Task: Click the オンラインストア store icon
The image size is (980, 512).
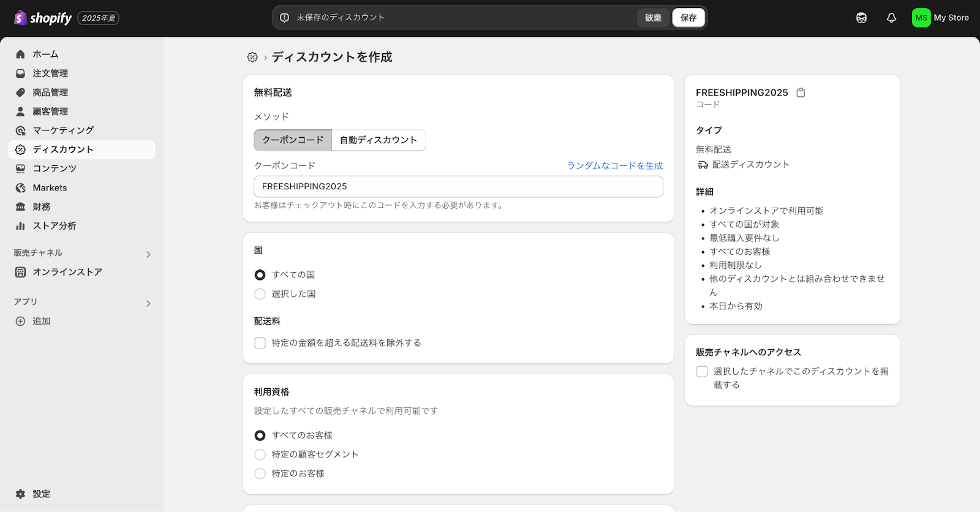Action: 20,272
